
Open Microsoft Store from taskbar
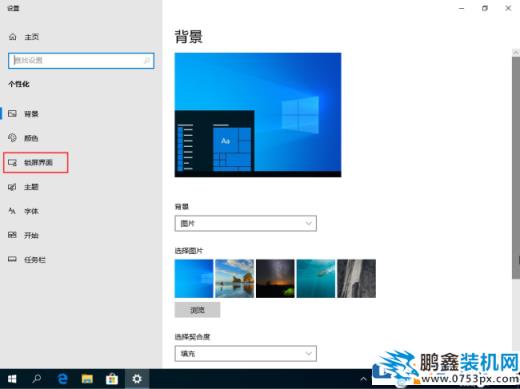[x=112, y=379]
